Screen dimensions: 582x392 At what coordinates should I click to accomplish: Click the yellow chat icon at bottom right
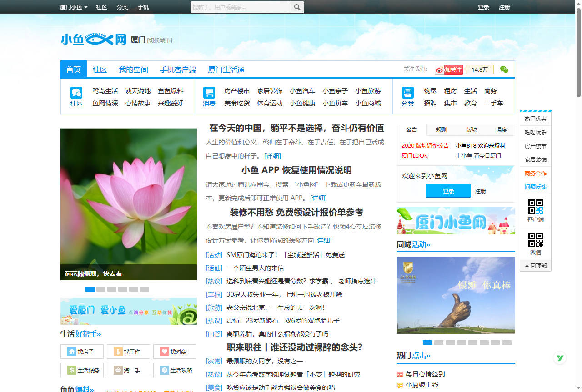pyautogui.click(x=560, y=358)
